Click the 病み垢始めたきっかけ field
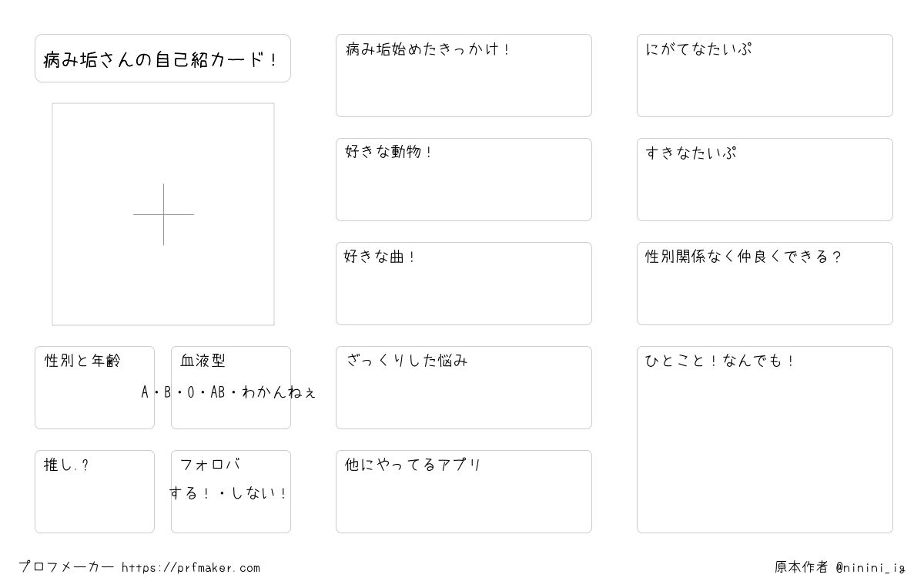This screenshot has height=578, width=924. click(464, 76)
